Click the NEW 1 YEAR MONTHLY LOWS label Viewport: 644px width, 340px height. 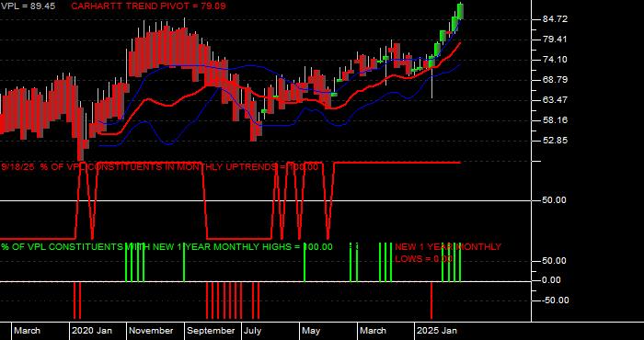pyautogui.click(x=448, y=253)
